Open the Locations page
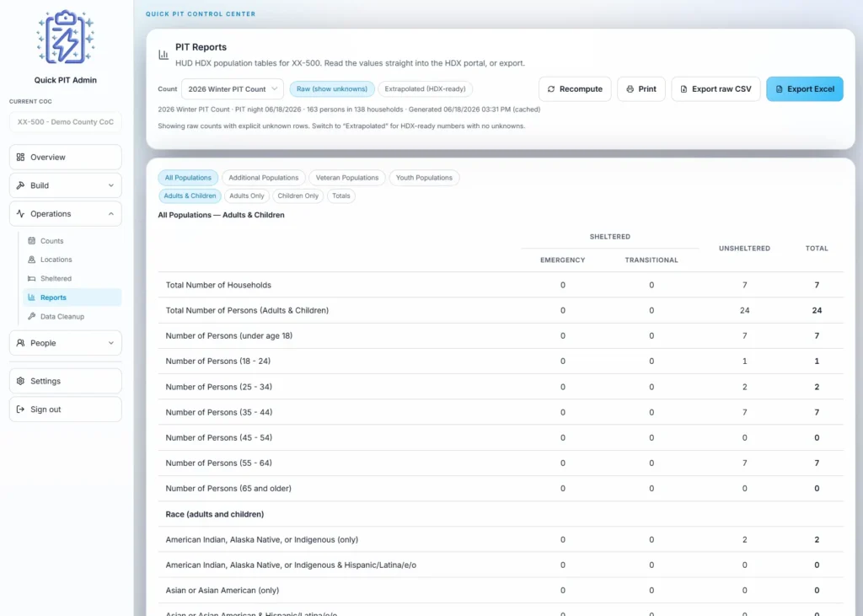Screen dimensions: 863x616 pyautogui.click(x=72, y=260)
